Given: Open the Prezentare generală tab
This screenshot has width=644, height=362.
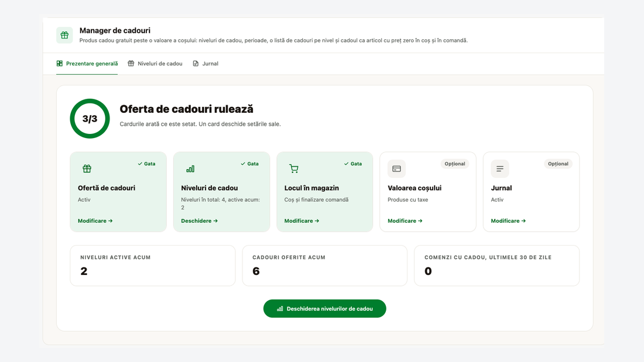Looking at the screenshot, I should [87, 64].
